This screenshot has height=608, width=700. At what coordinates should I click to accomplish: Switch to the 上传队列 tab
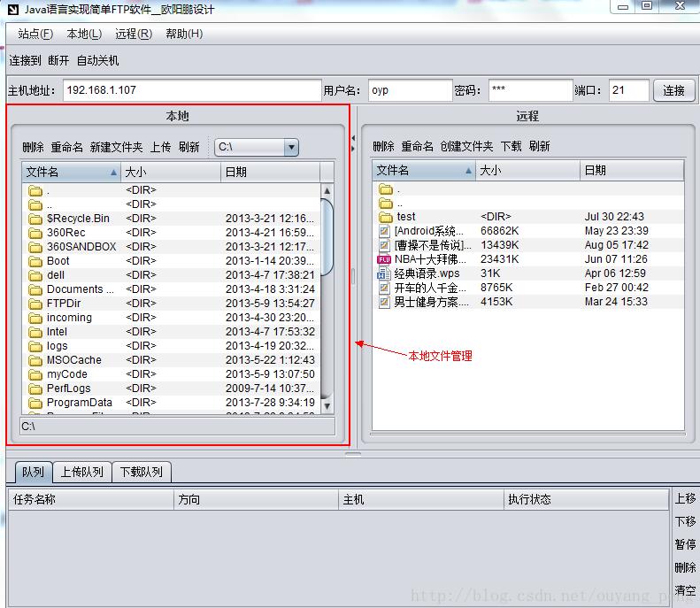click(82, 472)
